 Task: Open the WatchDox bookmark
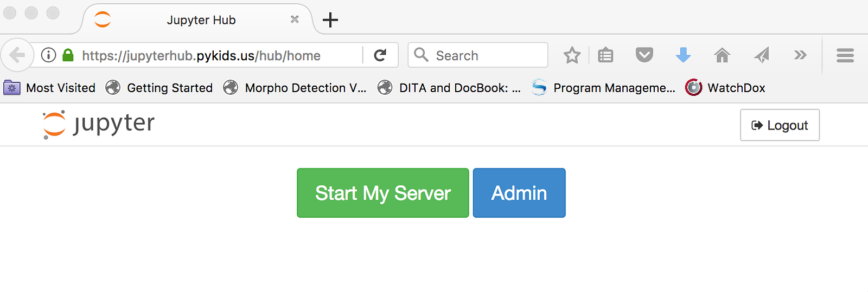coord(725,88)
